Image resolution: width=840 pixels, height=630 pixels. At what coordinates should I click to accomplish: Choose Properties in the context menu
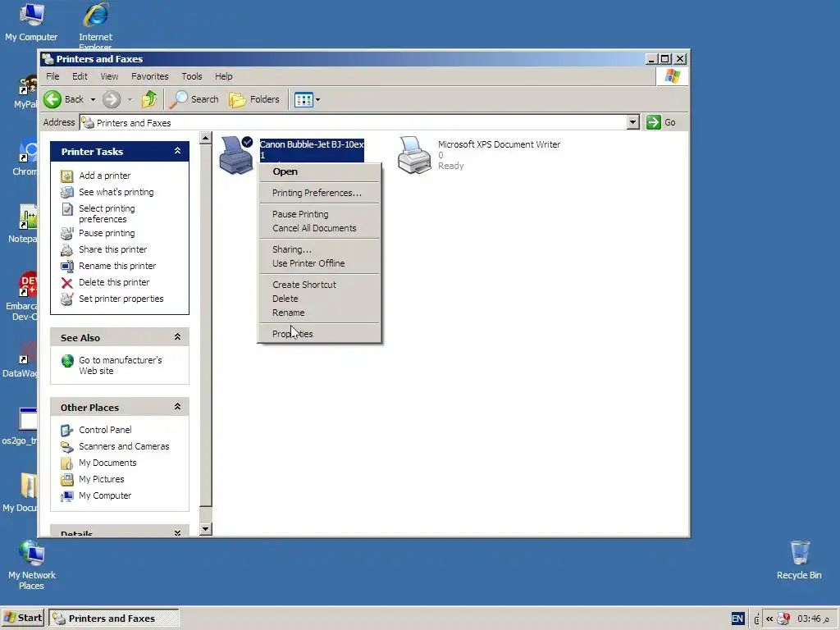pyautogui.click(x=319, y=335)
